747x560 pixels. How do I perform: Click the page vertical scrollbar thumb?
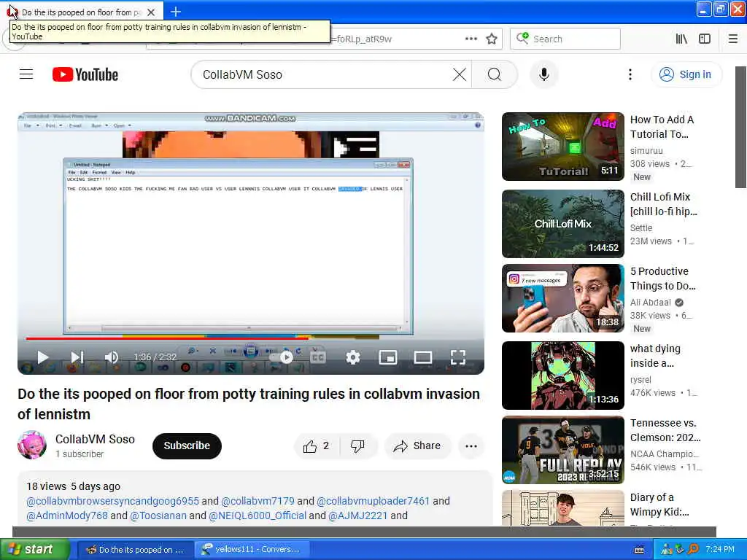(741, 127)
